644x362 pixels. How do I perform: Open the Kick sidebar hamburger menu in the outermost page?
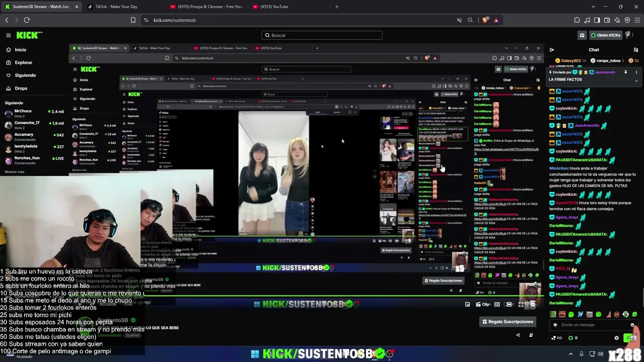pyautogui.click(x=9, y=35)
